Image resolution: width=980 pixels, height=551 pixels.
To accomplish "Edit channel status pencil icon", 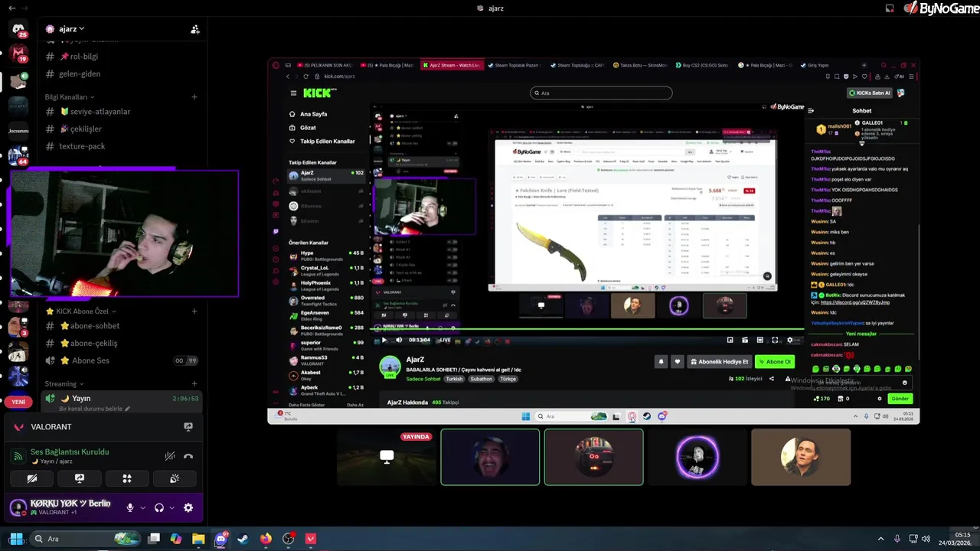I will coord(127,409).
